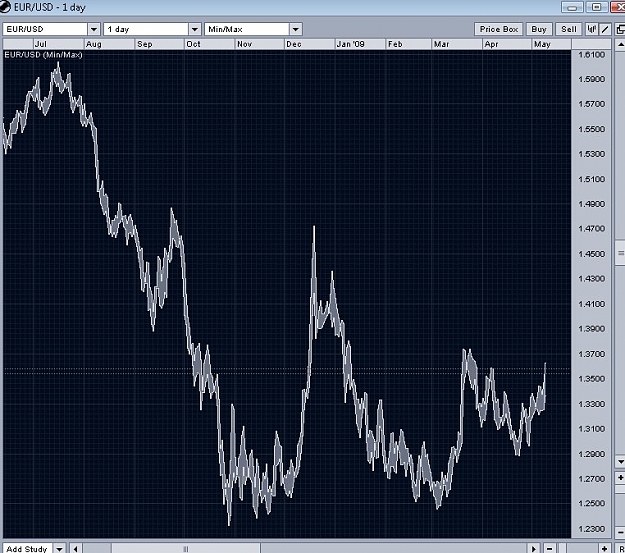The image size is (625, 553).
Task: Click the 1.4300 price axis label
Action: point(592,279)
